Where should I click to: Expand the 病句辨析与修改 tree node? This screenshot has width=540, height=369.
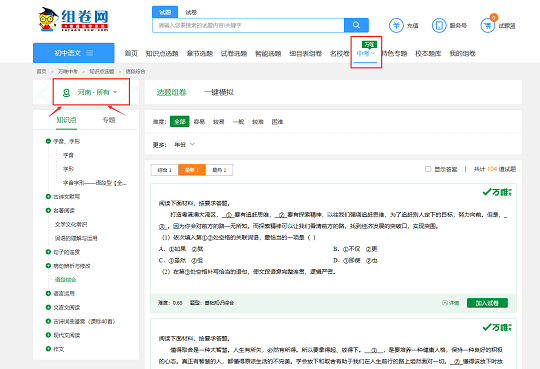click(x=48, y=266)
